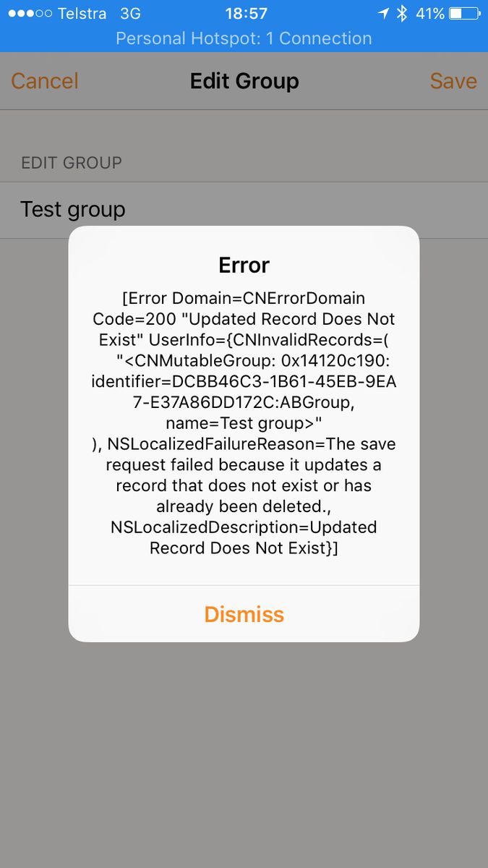Tap the Error alert title

244,265
